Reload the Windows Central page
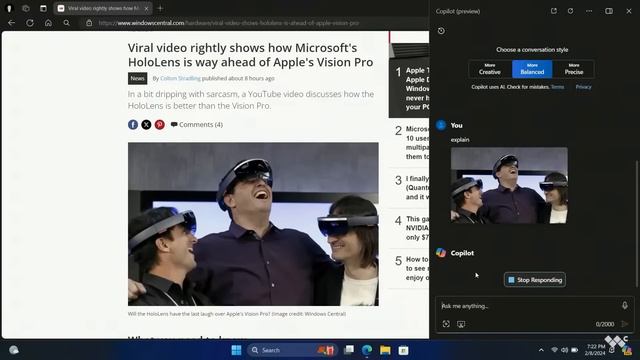Viewport: 640px width, 360px height. click(30, 23)
